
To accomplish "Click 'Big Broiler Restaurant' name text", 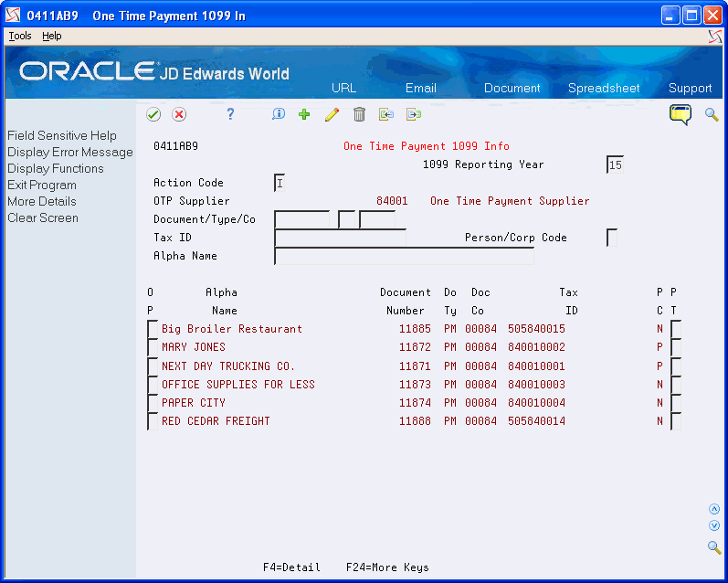I will (232, 329).
